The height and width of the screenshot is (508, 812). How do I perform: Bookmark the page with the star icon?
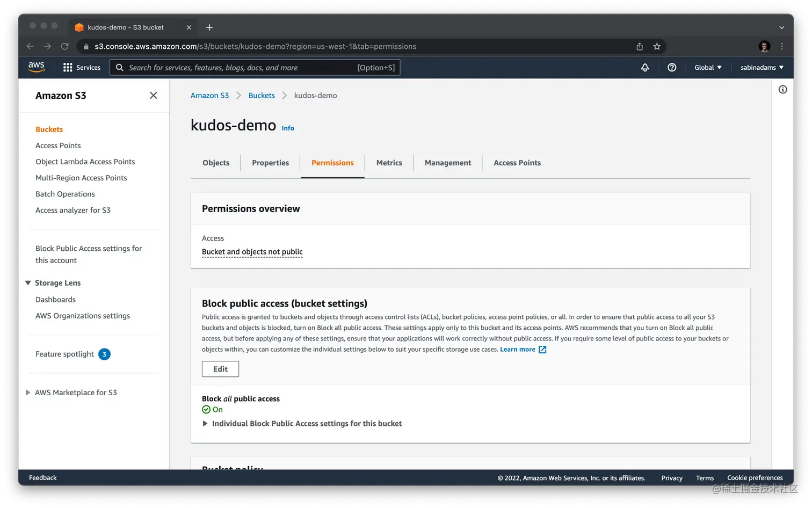(657, 46)
